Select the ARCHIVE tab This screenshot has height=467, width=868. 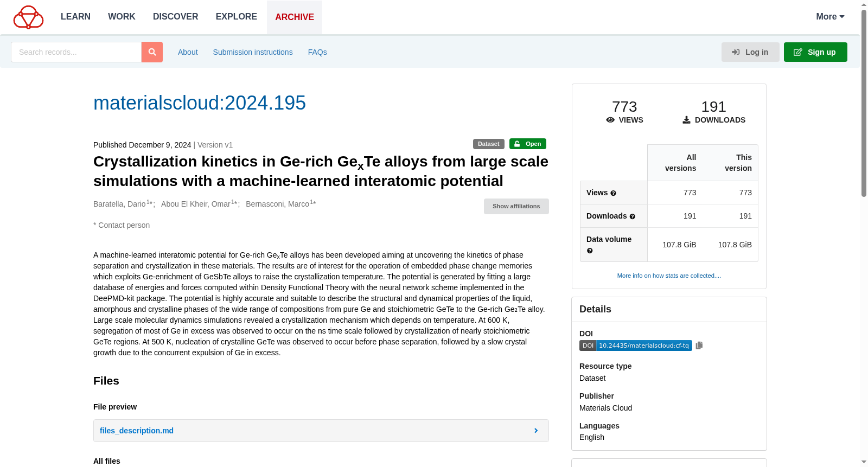(295, 17)
